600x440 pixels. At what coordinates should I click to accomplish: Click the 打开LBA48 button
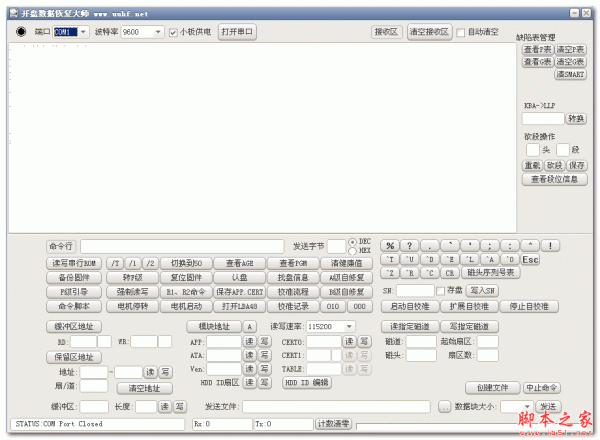pyautogui.click(x=240, y=306)
